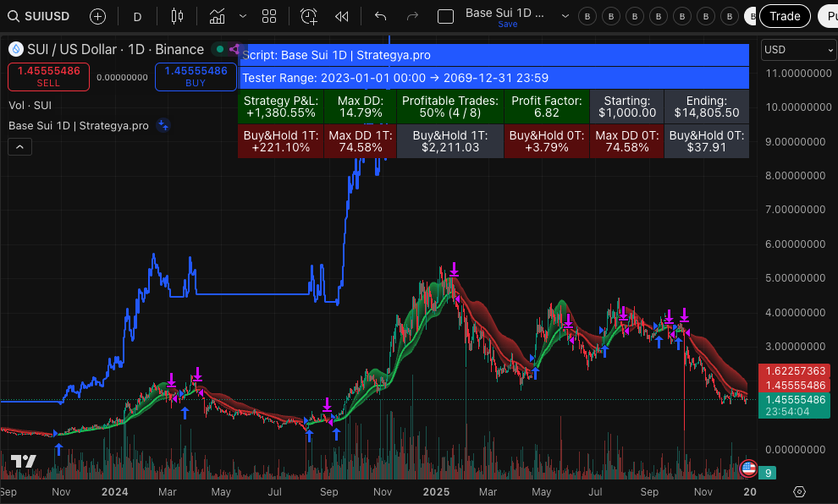This screenshot has height=504, width=838.
Task: Open the Indicators menu icon
Action: pos(217,17)
